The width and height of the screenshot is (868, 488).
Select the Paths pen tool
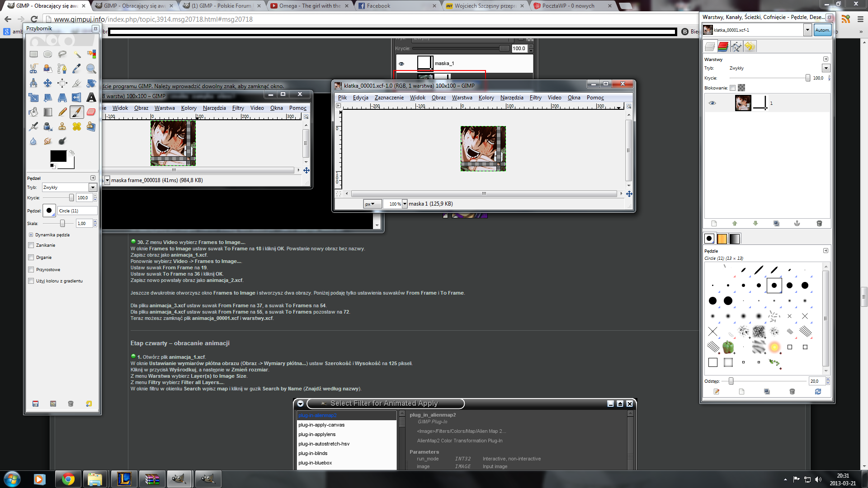62,69
